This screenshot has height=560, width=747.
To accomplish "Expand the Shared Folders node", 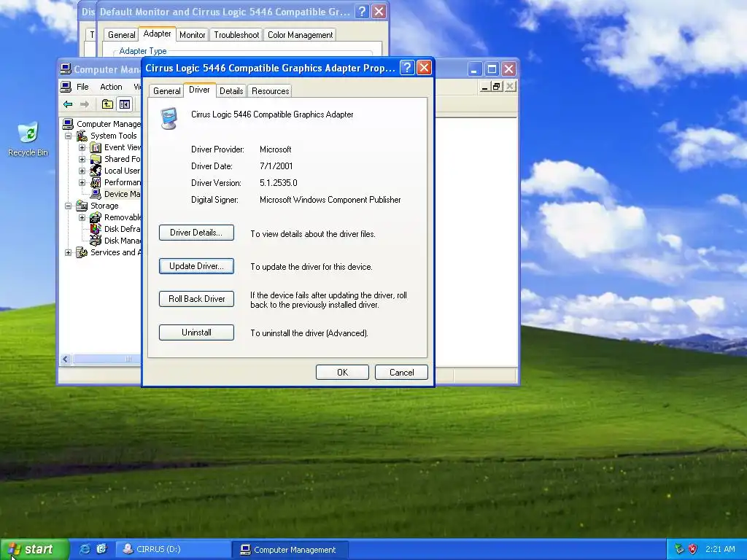I will pos(82,159).
